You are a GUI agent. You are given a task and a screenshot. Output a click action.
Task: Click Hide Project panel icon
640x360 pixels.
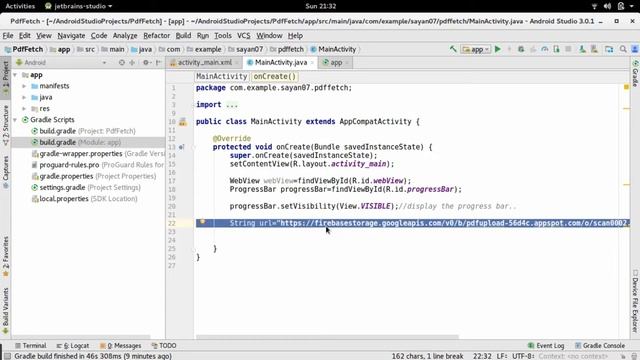tap(158, 62)
